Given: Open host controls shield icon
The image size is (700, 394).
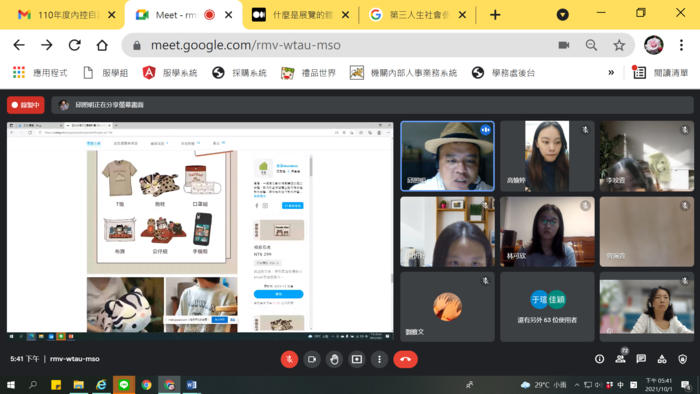Looking at the screenshot, I should [x=683, y=359].
